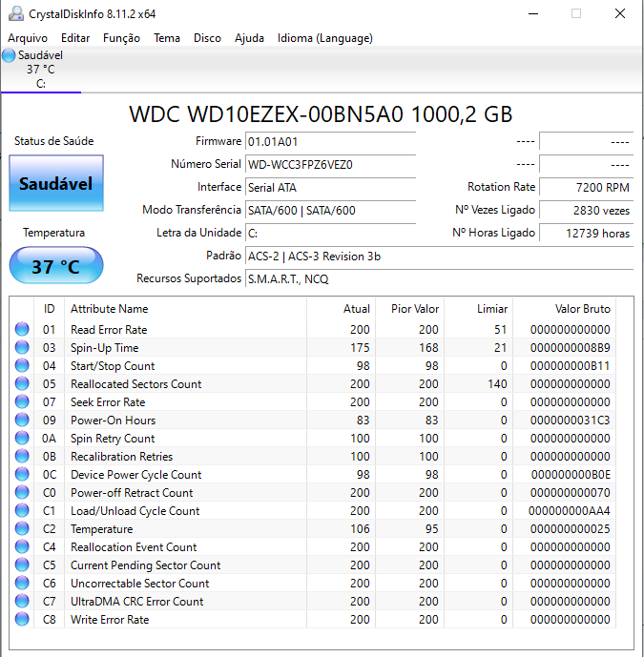This screenshot has height=657, width=644.
Task: Click the ID column header
Action: (x=49, y=309)
